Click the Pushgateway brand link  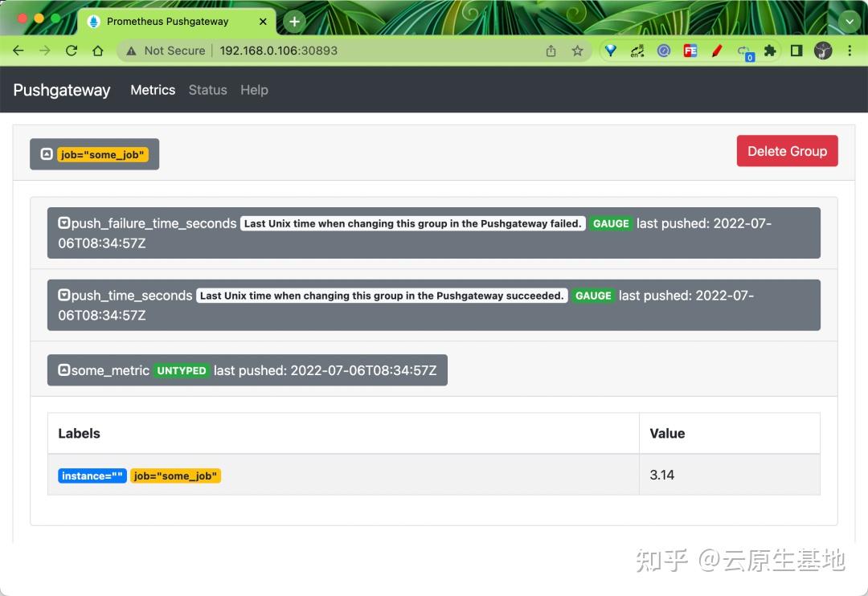[61, 90]
